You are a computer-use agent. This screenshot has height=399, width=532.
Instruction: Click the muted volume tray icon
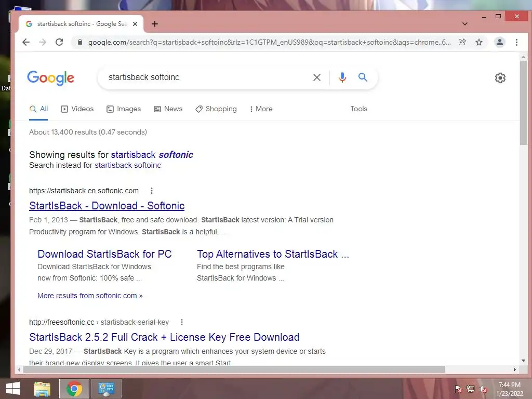pyautogui.click(x=483, y=389)
